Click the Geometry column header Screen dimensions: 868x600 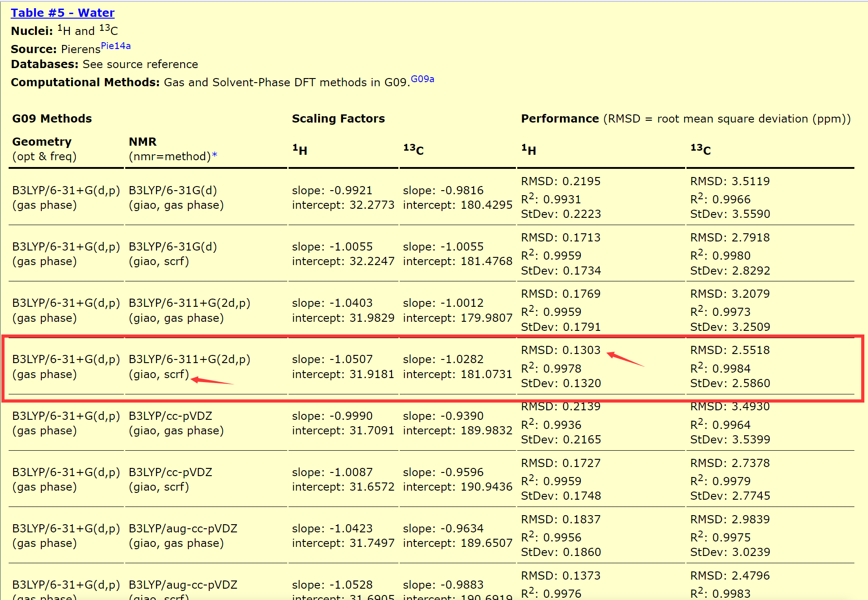(42, 142)
